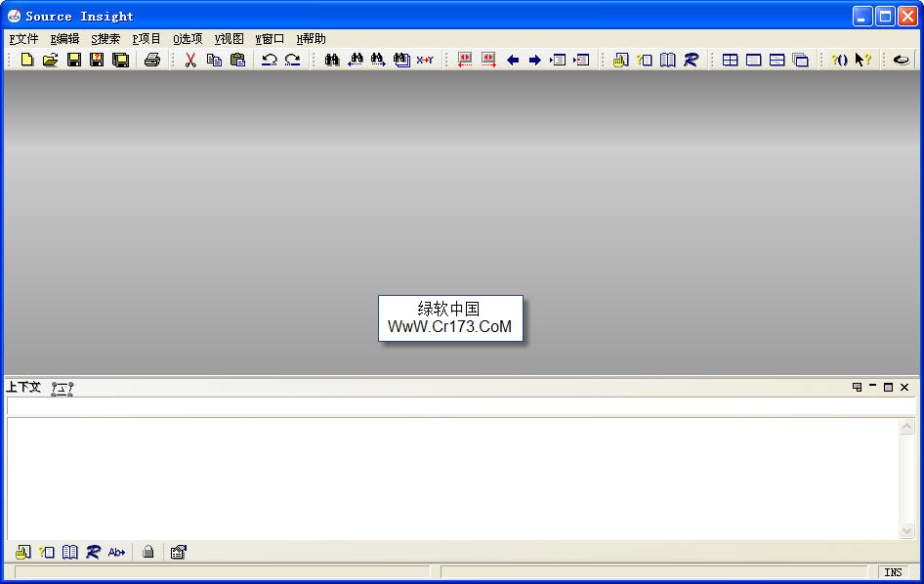
Task: Open the V视图 menu
Action: coord(229,39)
